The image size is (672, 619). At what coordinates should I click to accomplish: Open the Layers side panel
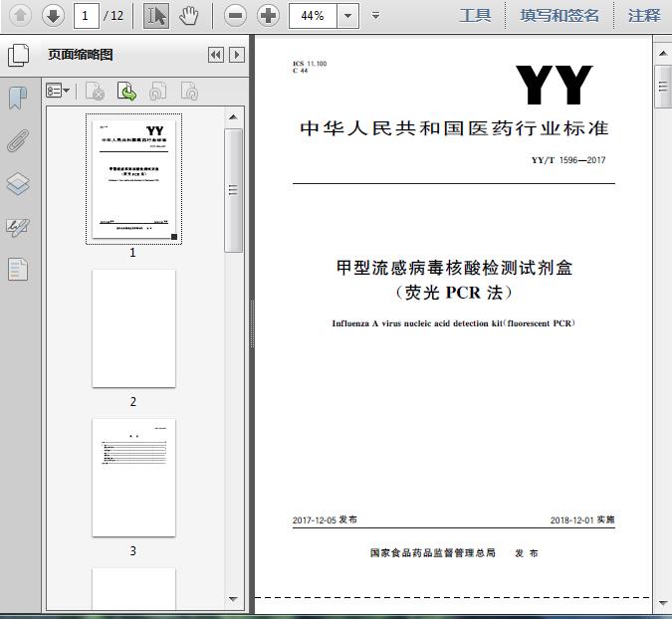click(17, 183)
